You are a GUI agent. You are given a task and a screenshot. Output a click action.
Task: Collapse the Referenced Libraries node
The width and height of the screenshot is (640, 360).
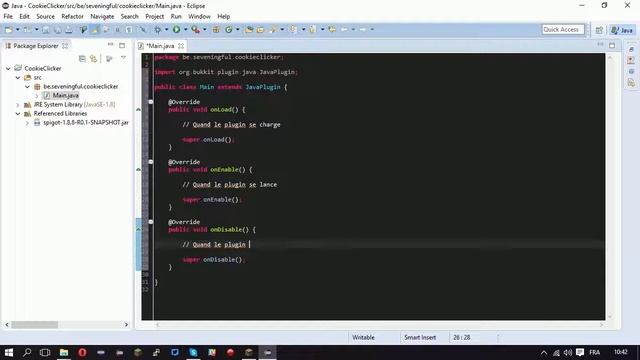[x=18, y=113]
